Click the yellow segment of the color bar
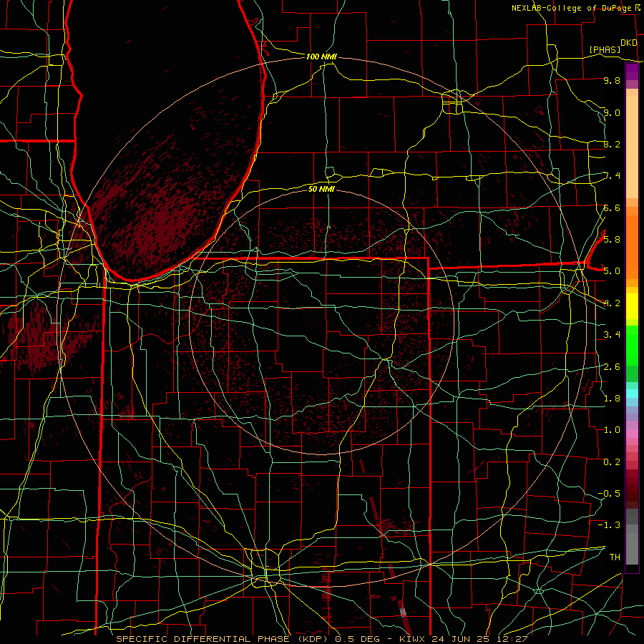The height and width of the screenshot is (644, 644). point(632,306)
